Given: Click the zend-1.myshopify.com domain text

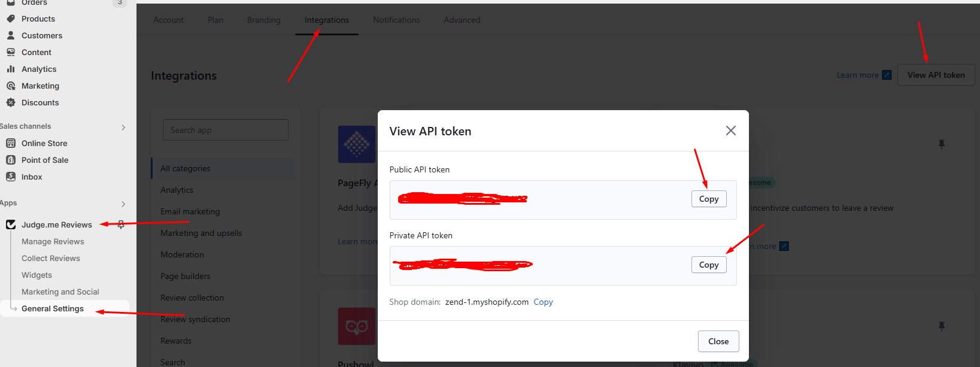Looking at the screenshot, I should 487,302.
